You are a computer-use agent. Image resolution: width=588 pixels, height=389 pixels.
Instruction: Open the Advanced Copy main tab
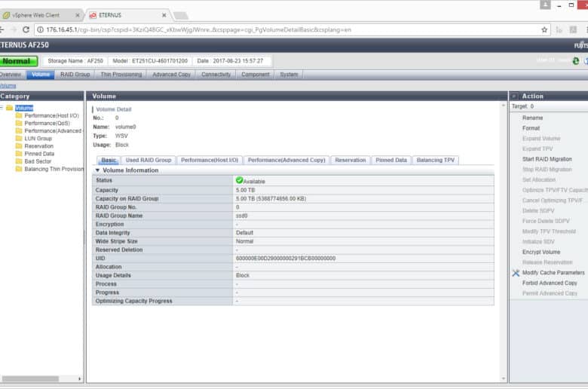[171, 75]
